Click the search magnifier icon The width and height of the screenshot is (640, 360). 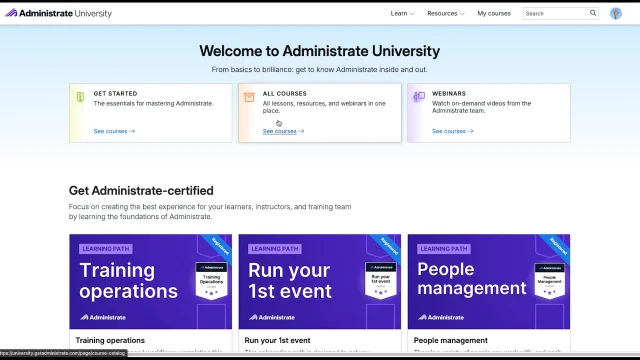pos(593,13)
